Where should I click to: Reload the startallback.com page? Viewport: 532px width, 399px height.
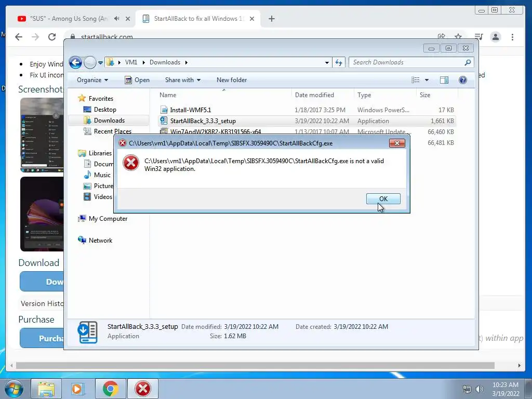point(52,37)
